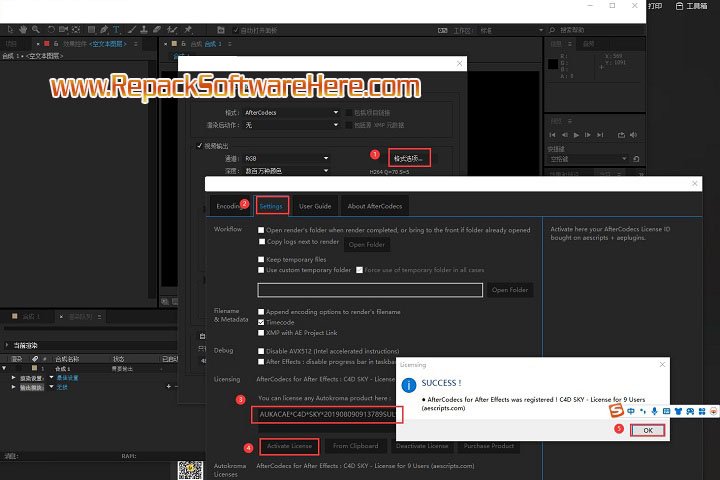Open the Preview panel menu icon
Viewport: 720px width, 480px height.
coord(570,121)
